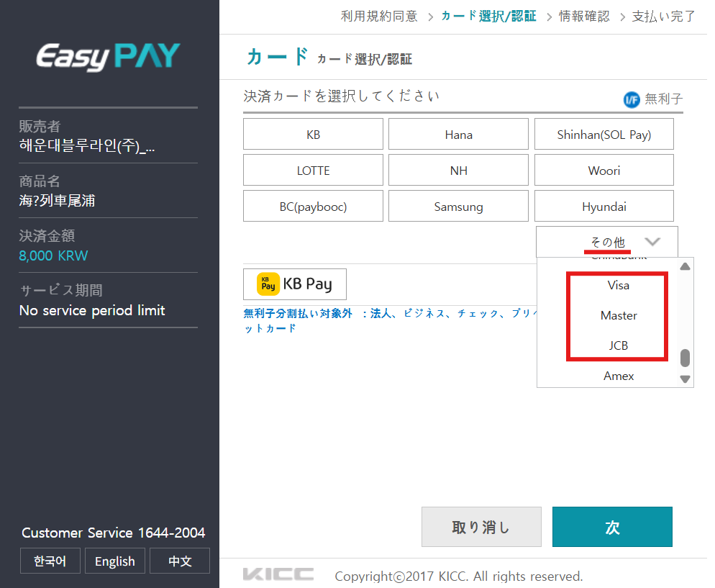Image resolution: width=715 pixels, height=588 pixels.
Task: Choose Master in the card dropdown
Action: coord(618,315)
